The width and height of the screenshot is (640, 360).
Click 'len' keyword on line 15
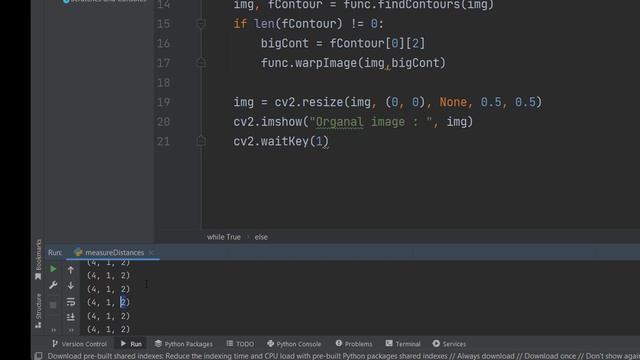264,24
